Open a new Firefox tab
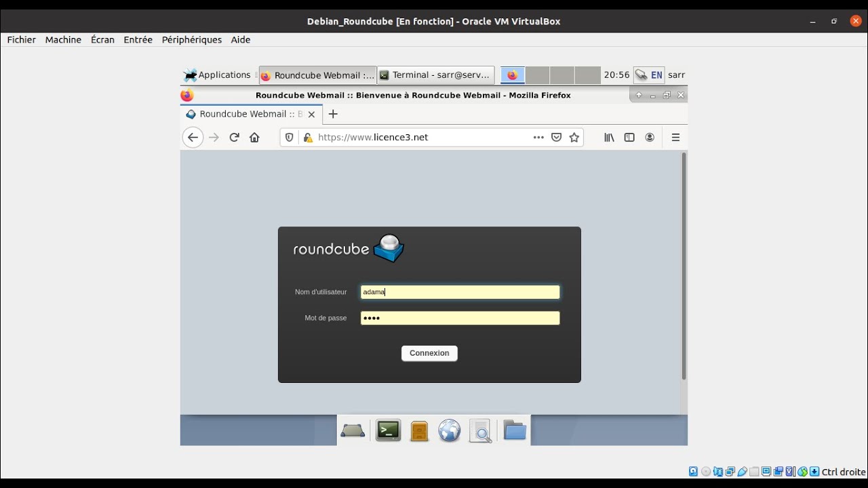This screenshot has height=488, width=868. [x=333, y=114]
